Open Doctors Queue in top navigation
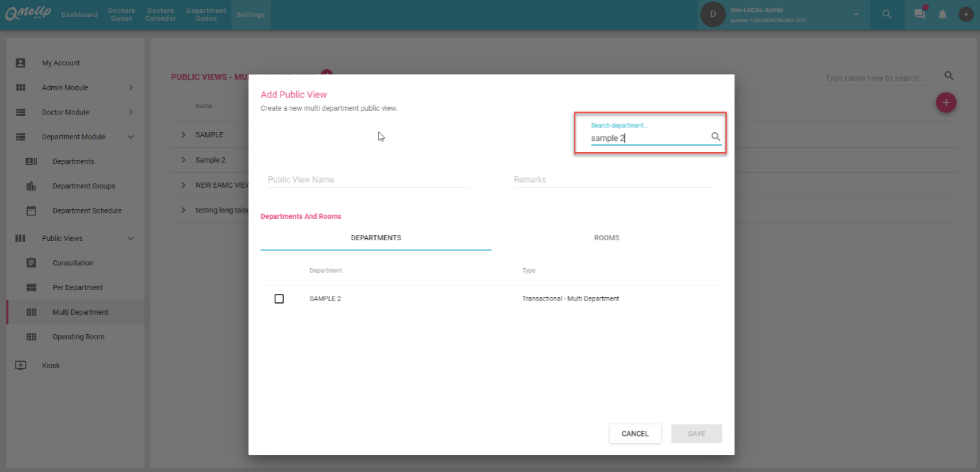Viewport: 980px width, 472px height. click(121, 14)
